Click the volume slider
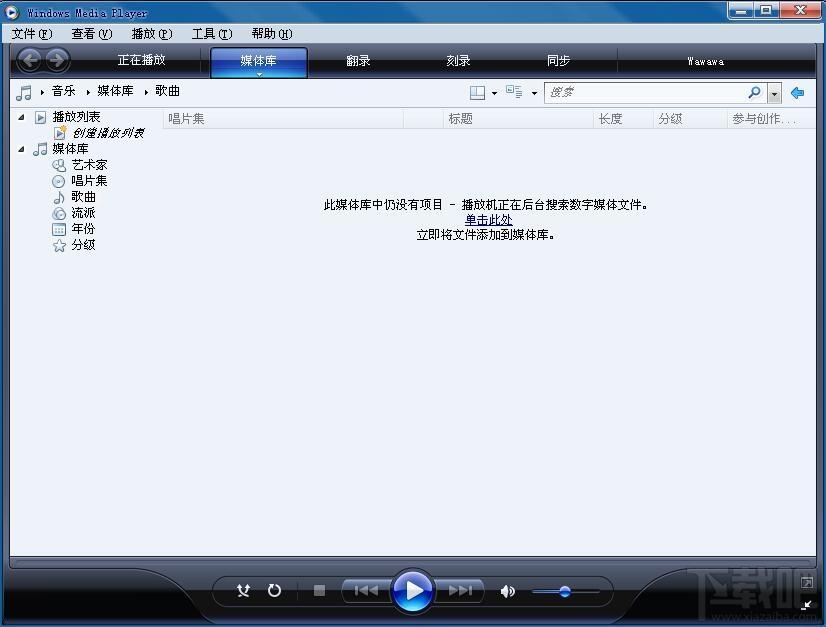This screenshot has width=826, height=627. click(x=565, y=591)
